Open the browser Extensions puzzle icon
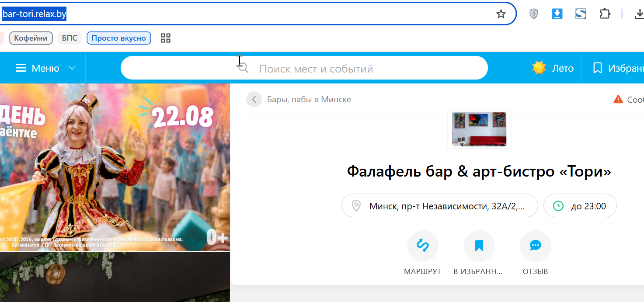644x302 pixels. coord(605,14)
